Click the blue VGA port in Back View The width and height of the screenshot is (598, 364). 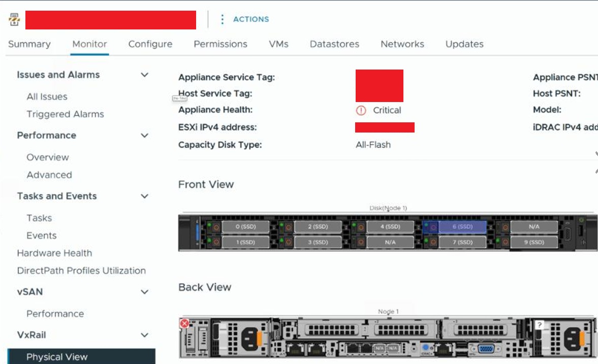[486, 349]
